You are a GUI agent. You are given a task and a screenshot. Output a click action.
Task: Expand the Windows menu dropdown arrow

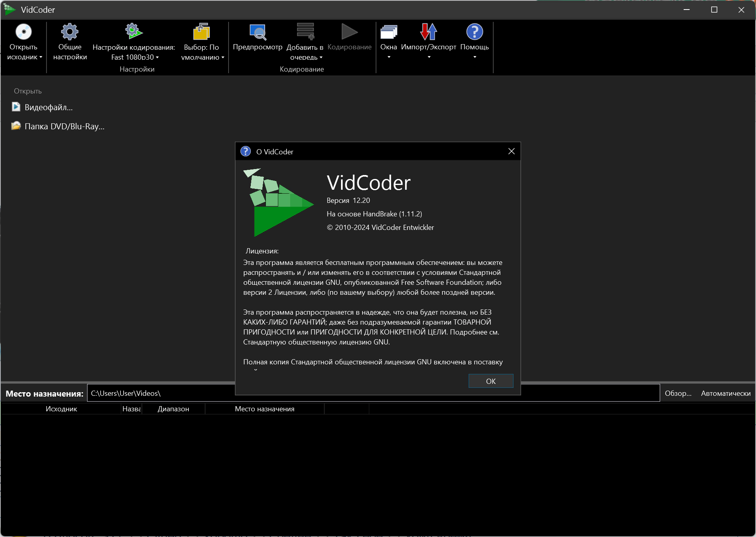pyautogui.click(x=389, y=57)
